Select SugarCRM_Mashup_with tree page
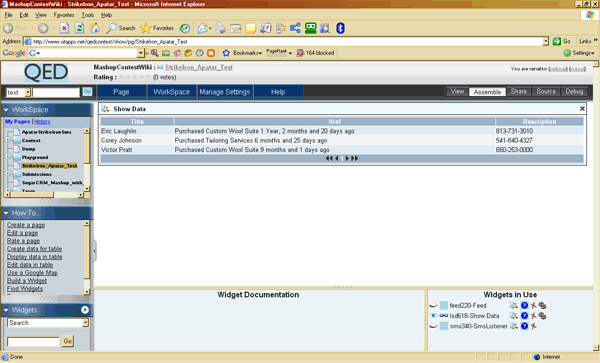Viewport: 600px width, 363px height. pos(52,183)
